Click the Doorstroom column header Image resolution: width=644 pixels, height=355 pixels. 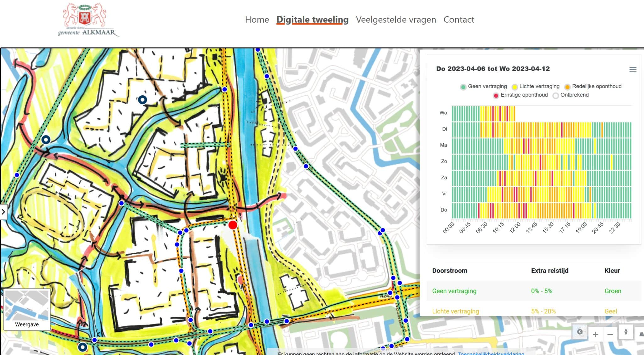(450, 271)
